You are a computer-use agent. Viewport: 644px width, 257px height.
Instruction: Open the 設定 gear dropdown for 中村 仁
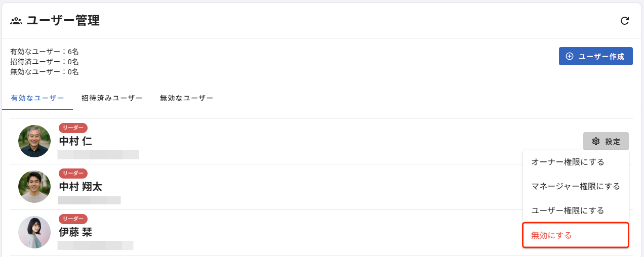pos(606,141)
